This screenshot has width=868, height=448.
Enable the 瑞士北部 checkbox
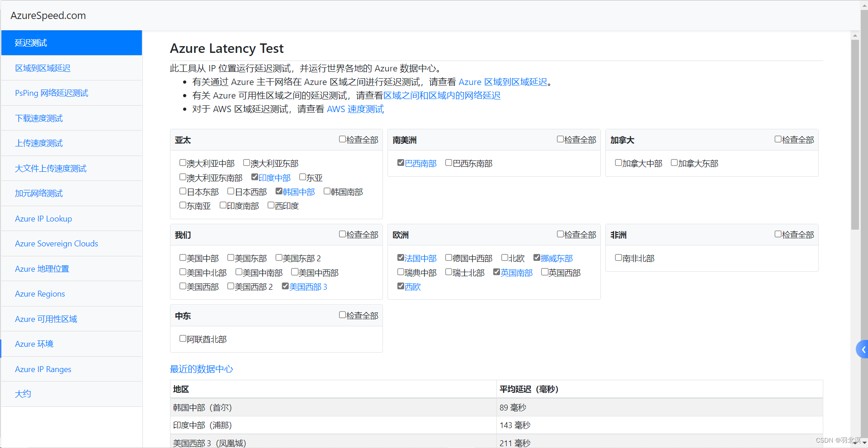click(x=448, y=272)
